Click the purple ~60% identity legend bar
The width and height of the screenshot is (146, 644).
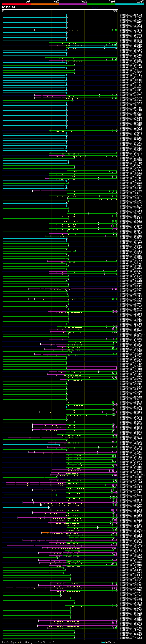[73, 4]
